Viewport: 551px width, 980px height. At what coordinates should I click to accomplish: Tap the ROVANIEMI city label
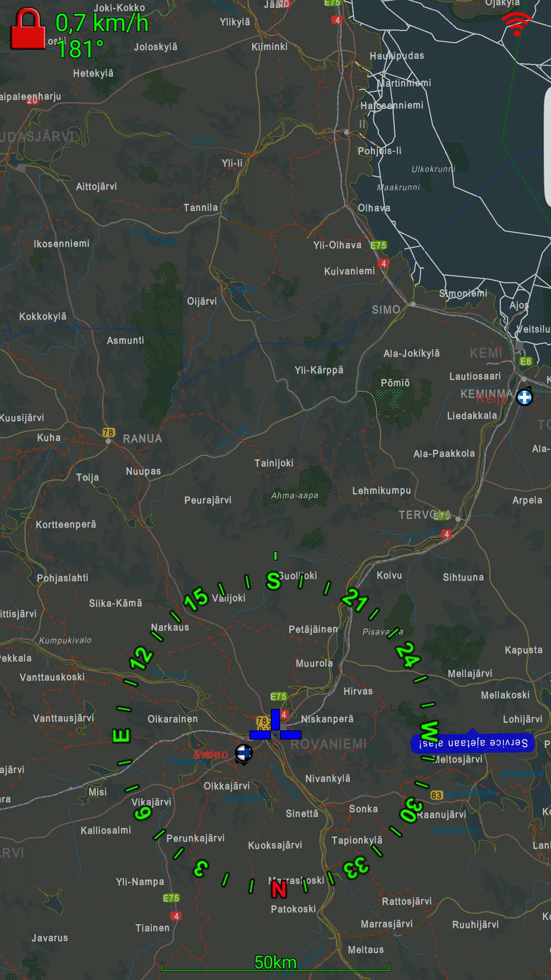[328, 744]
